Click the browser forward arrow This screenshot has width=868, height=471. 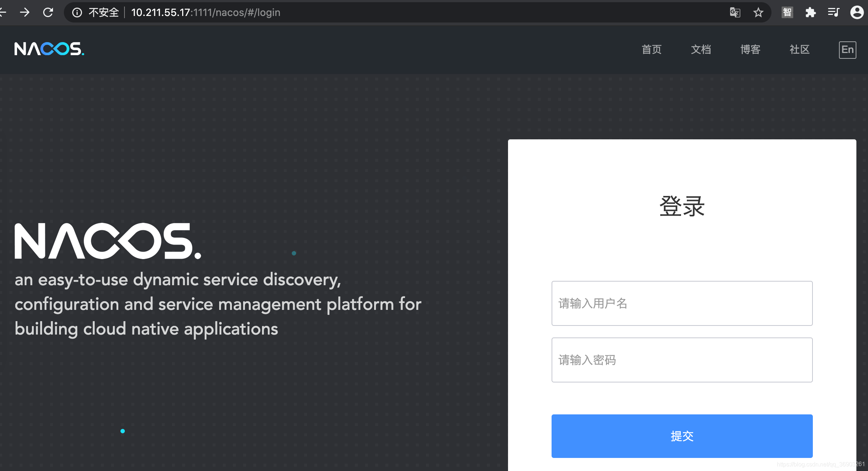[x=25, y=13]
